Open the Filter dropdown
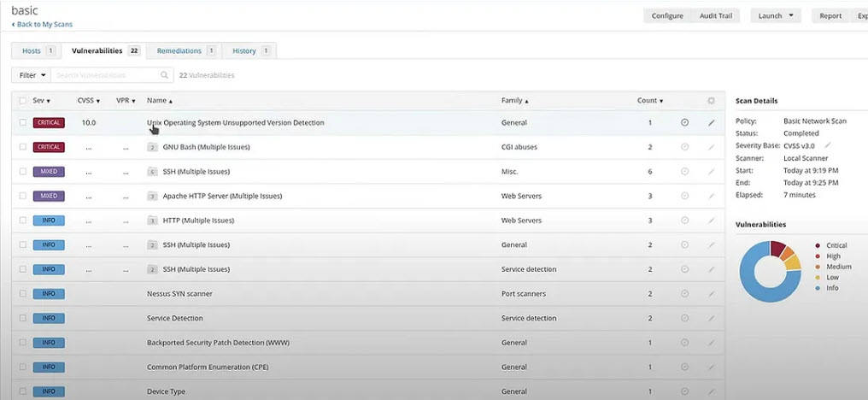868x400 pixels. coord(31,75)
